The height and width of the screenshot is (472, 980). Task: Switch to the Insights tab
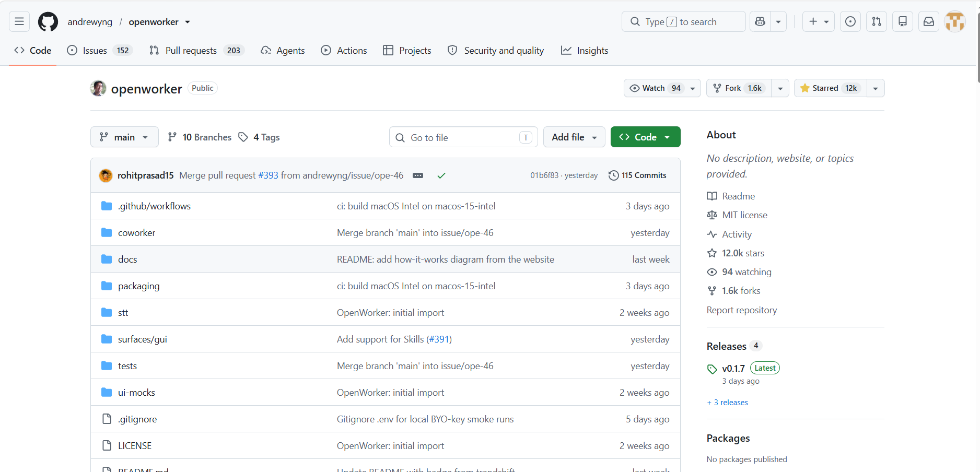pyautogui.click(x=585, y=51)
